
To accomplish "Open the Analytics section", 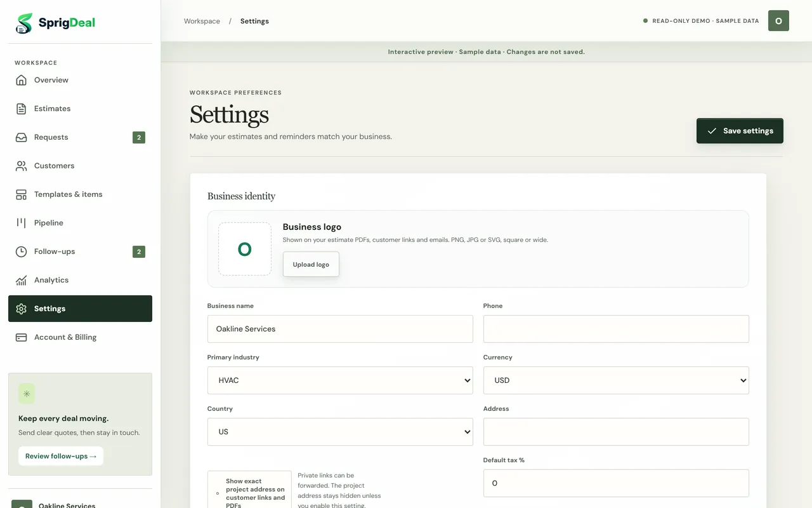I will (x=80, y=280).
